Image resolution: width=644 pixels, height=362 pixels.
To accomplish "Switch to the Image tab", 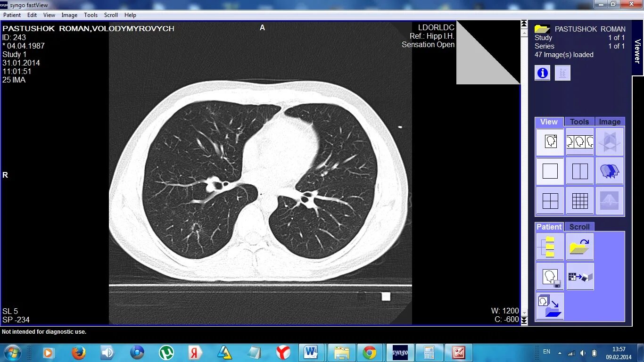I will pos(610,122).
